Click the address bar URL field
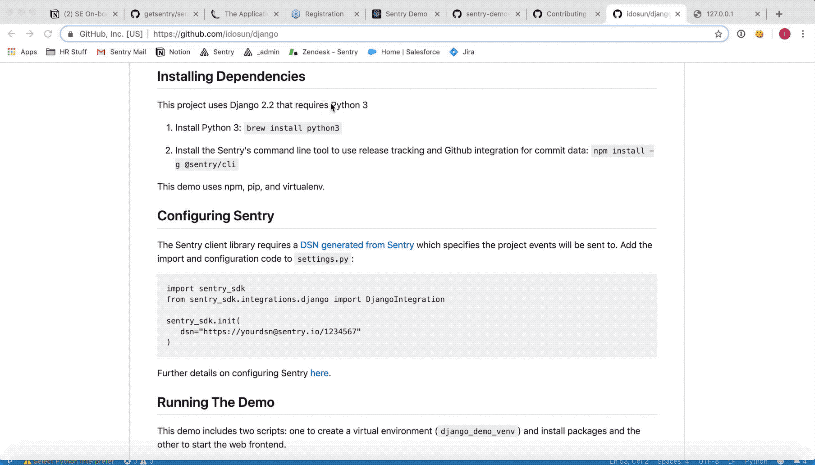 tap(395, 34)
